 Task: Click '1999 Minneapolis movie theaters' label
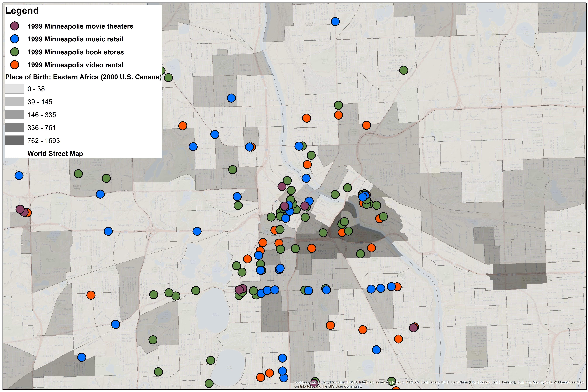[x=80, y=26]
